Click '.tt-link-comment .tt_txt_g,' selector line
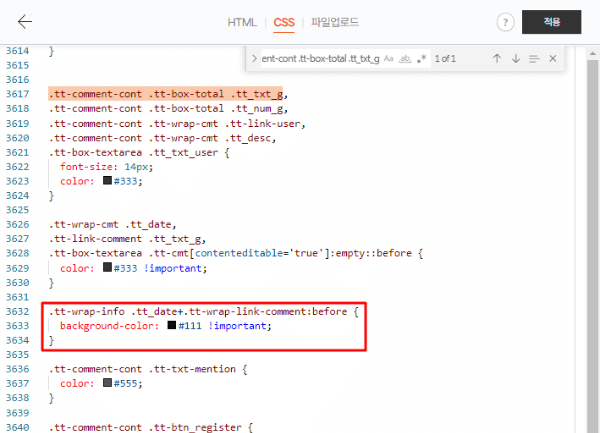 (127, 239)
